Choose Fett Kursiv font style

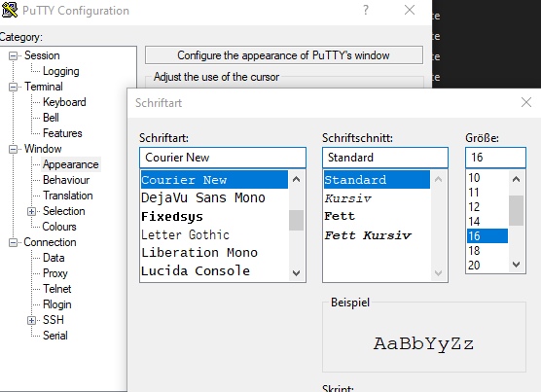(x=377, y=235)
